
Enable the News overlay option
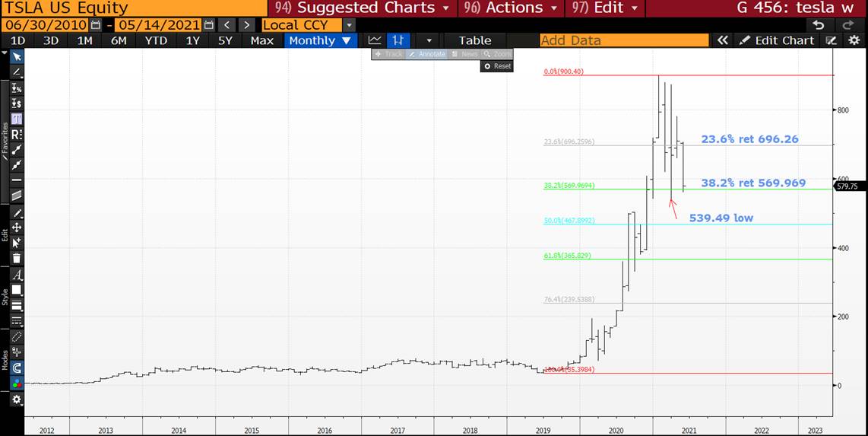coord(464,54)
